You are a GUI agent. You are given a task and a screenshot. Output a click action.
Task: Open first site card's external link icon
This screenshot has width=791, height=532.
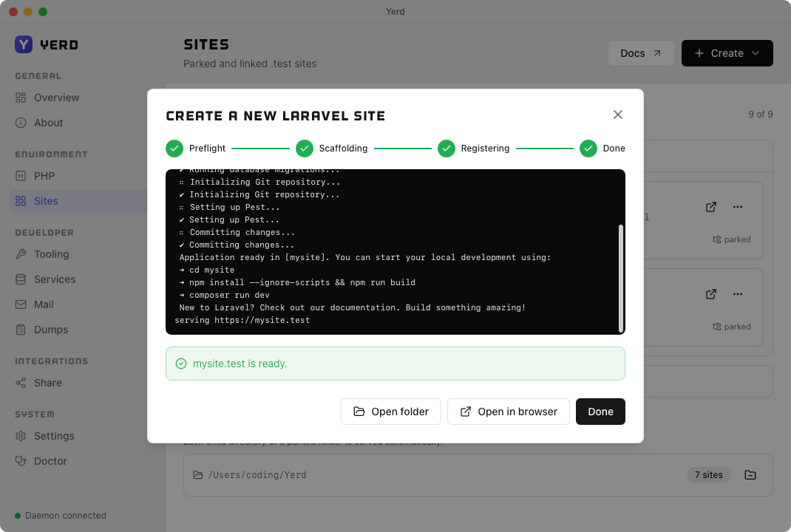tap(710, 207)
